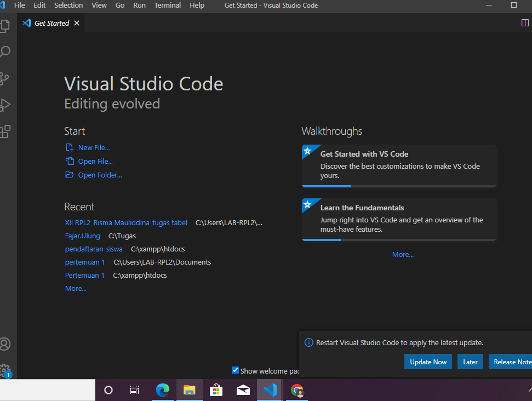Launch Microsoft Edge from the taskbar
The image size is (532, 401).
163,390
